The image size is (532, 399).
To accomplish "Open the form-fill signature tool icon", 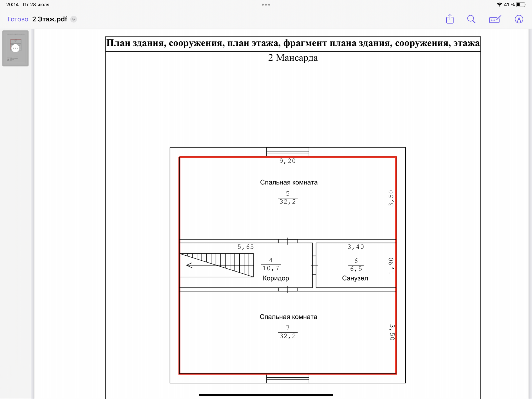I will pyautogui.click(x=495, y=19).
